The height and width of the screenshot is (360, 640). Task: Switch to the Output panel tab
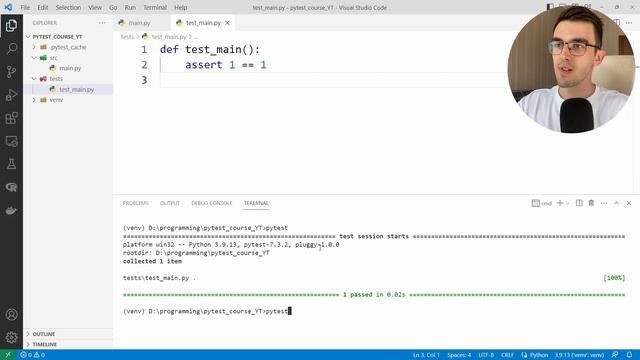[x=170, y=203]
